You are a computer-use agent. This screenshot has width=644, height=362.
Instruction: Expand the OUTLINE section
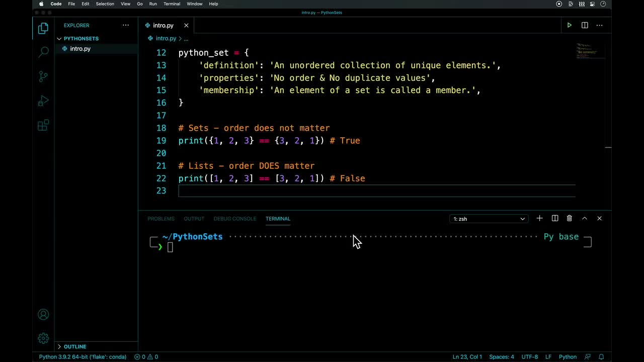(x=74, y=346)
